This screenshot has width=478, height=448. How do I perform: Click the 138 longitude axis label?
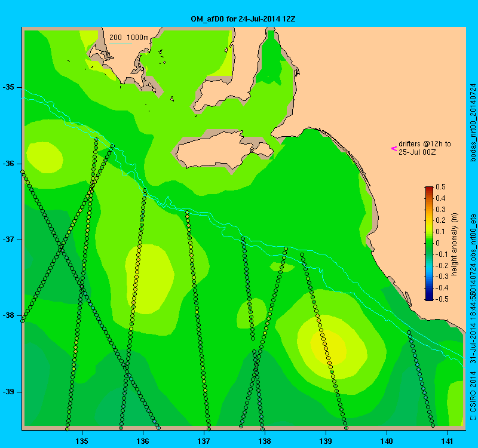coord(265,441)
